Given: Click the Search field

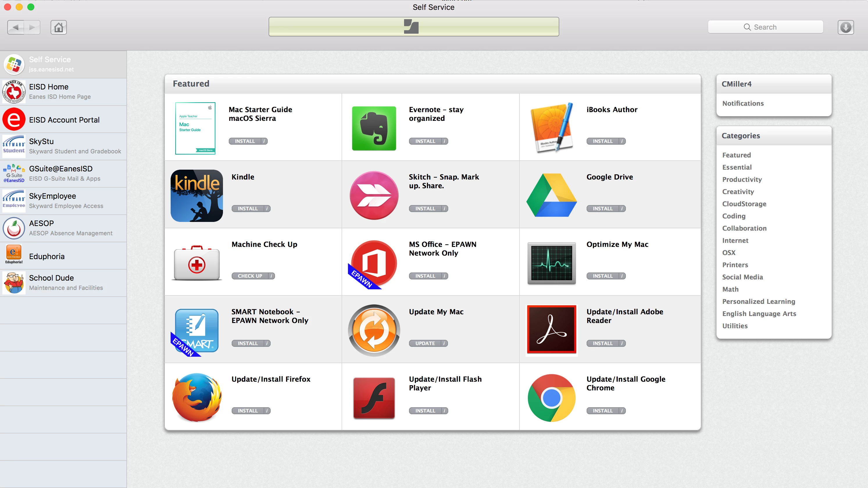Looking at the screenshot, I should tap(765, 27).
